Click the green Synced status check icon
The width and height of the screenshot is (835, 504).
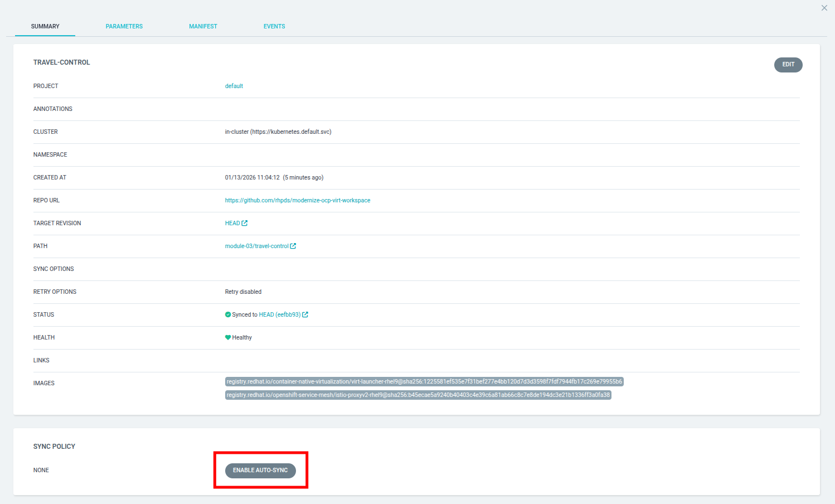pos(228,314)
